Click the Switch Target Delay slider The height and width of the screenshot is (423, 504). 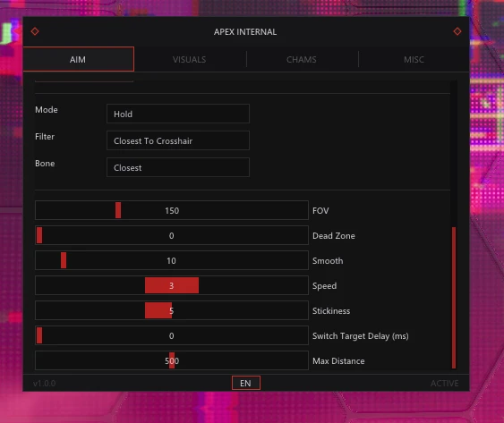(x=172, y=335)
